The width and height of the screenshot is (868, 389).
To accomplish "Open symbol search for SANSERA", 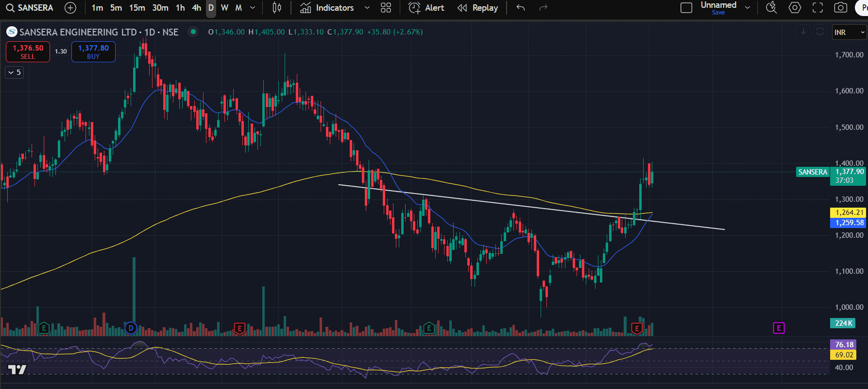I will pos(30,8).
